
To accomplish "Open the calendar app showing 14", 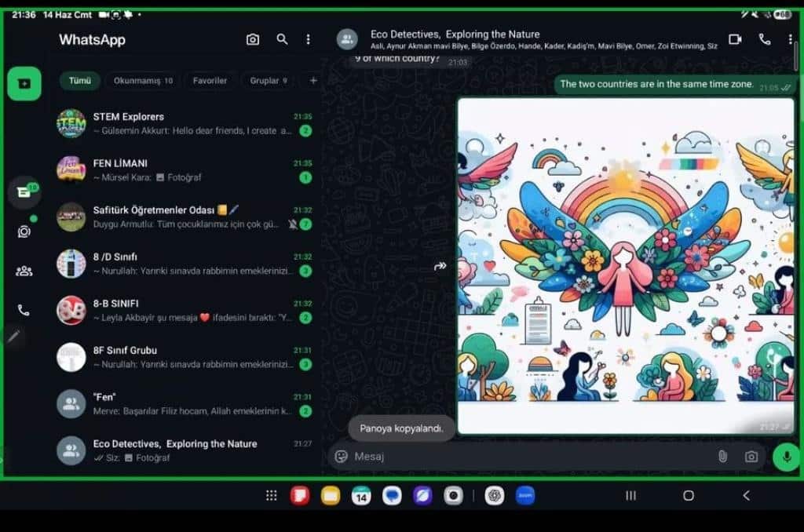I will point(361,496).
